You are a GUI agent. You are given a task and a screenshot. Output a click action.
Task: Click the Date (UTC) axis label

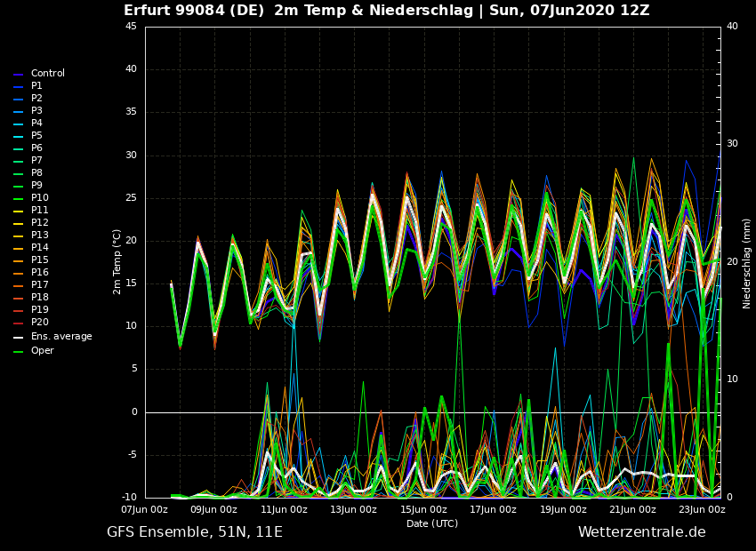[432, 524]
